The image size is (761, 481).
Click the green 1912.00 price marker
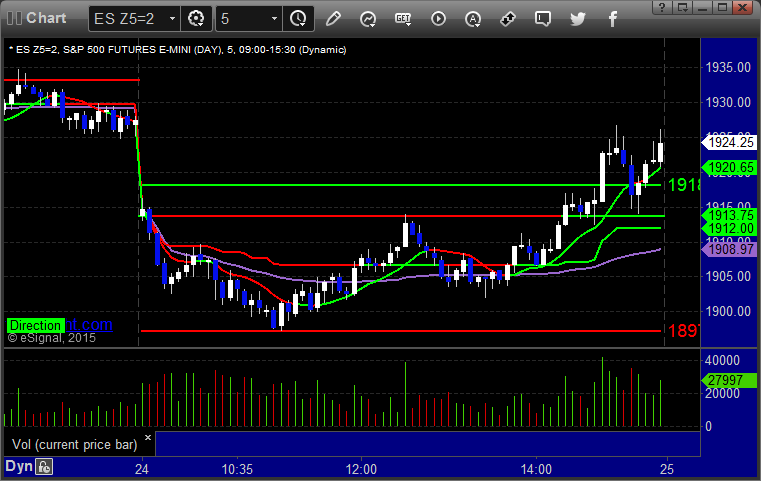tap(730, 228)
